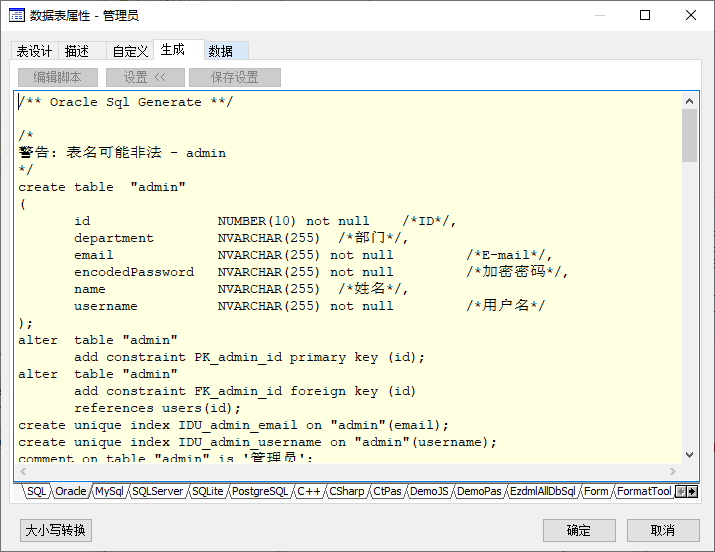This screenshot has width=715, height=552.
Task: Click the tab strip scroll-right arrow
Action: (x=692, y=491)
